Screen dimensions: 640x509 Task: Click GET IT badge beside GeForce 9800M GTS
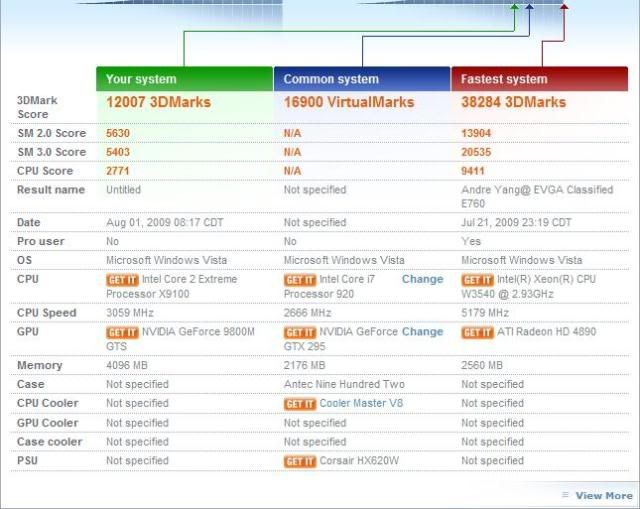coord(122,333)
